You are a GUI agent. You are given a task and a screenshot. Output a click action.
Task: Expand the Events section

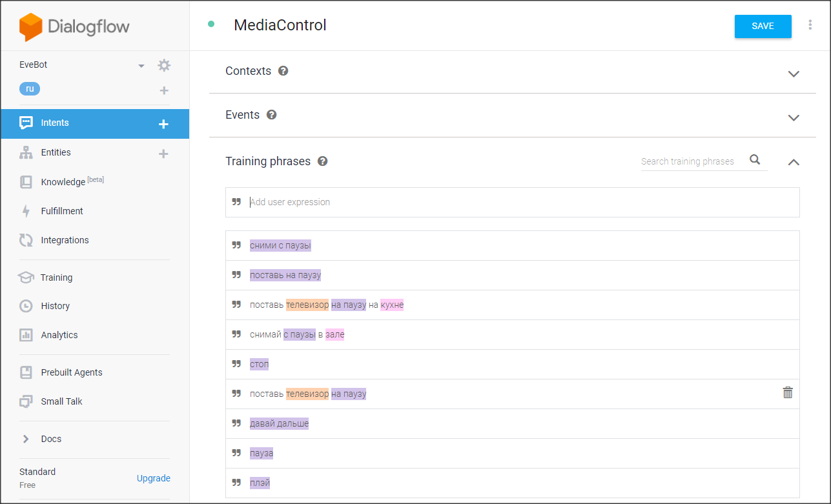(794, 117)
